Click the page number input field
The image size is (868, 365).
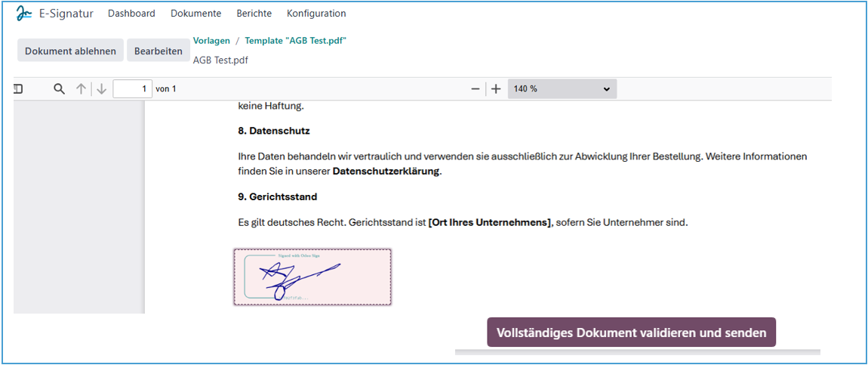click(x=132, y=89)
